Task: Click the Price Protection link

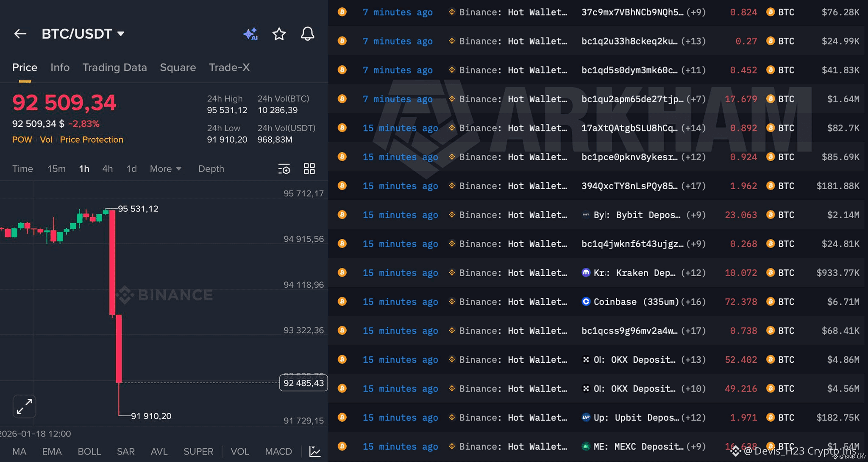Action: pos(92,139)
